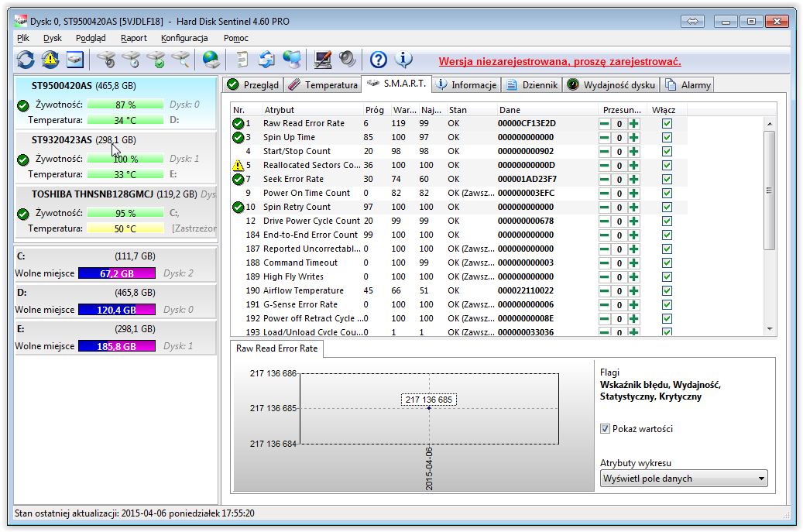Click the yellow 50 °C temperature bar
Screen dimensions: 803x532
pos(125,228)
